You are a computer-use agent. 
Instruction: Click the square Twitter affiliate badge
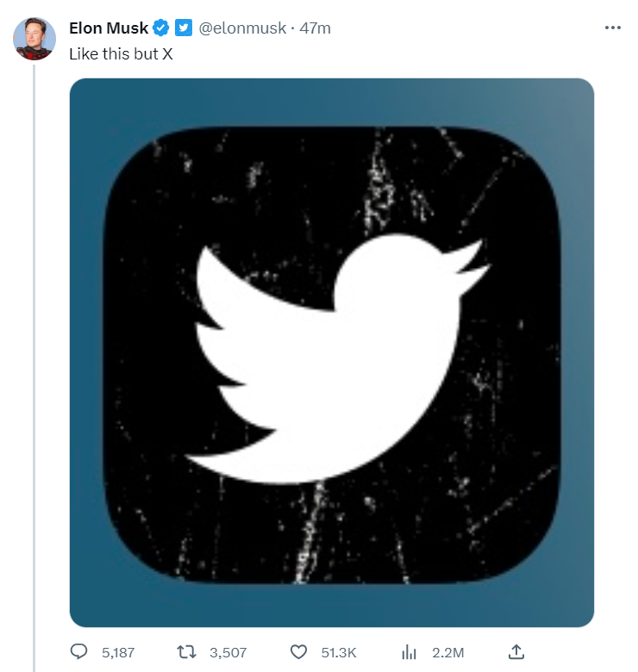click(x=184, y=28)
